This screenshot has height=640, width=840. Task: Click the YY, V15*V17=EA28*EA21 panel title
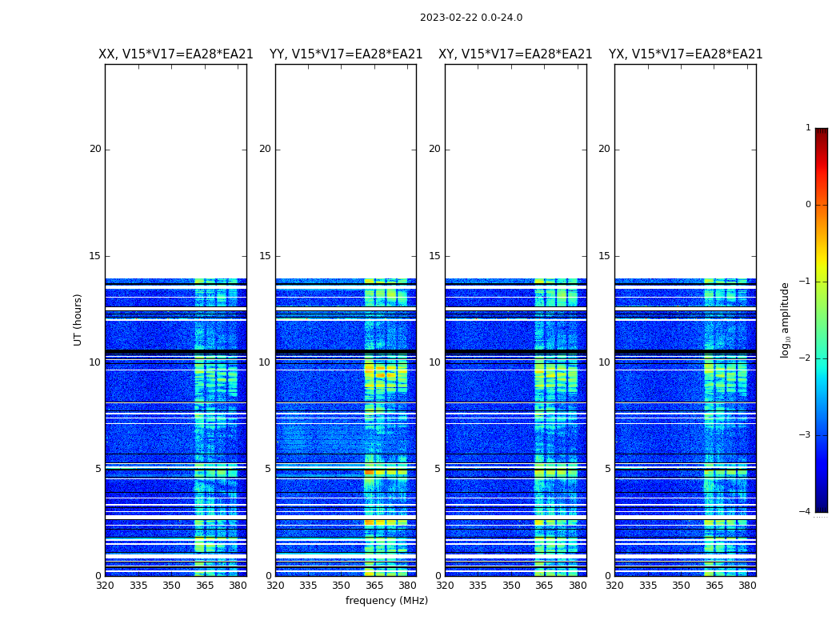[x=346, y=54]
